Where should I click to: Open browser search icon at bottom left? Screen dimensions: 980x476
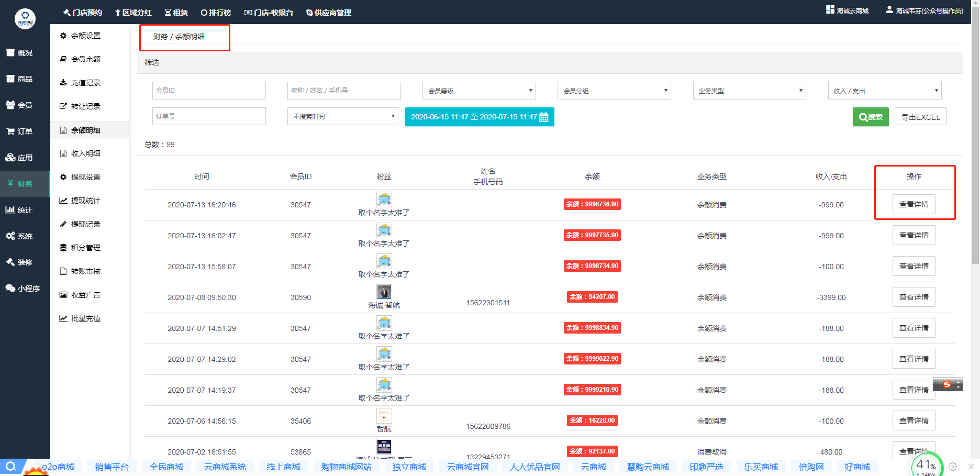tap(11, 467)
